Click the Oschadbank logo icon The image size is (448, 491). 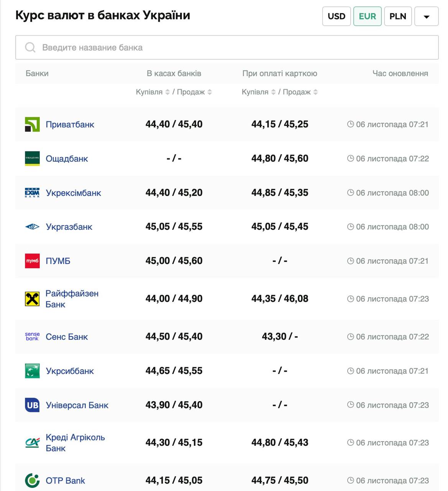[x=32, y=158]
